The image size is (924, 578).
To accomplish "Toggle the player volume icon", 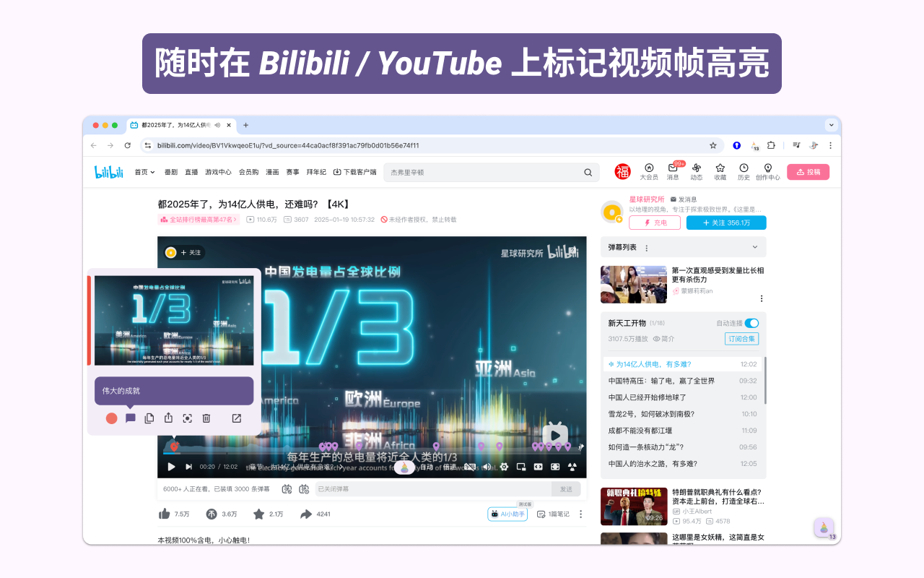I will pos(487,467).
